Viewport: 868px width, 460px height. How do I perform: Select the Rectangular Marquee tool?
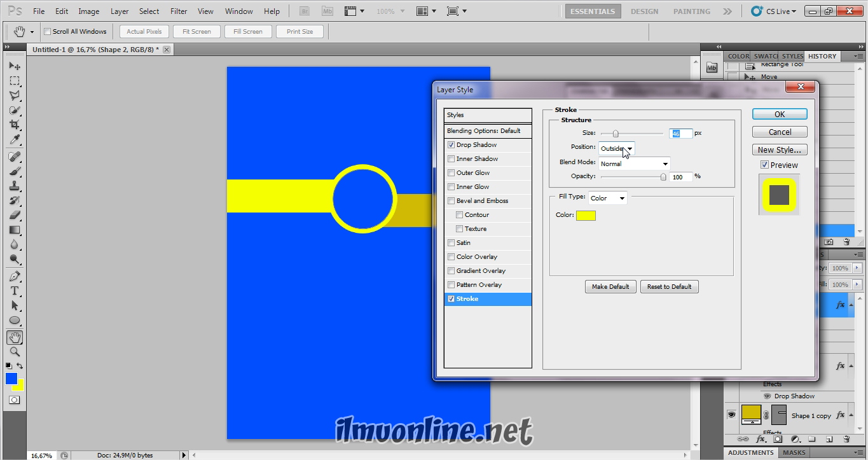[x=14, y=81]
